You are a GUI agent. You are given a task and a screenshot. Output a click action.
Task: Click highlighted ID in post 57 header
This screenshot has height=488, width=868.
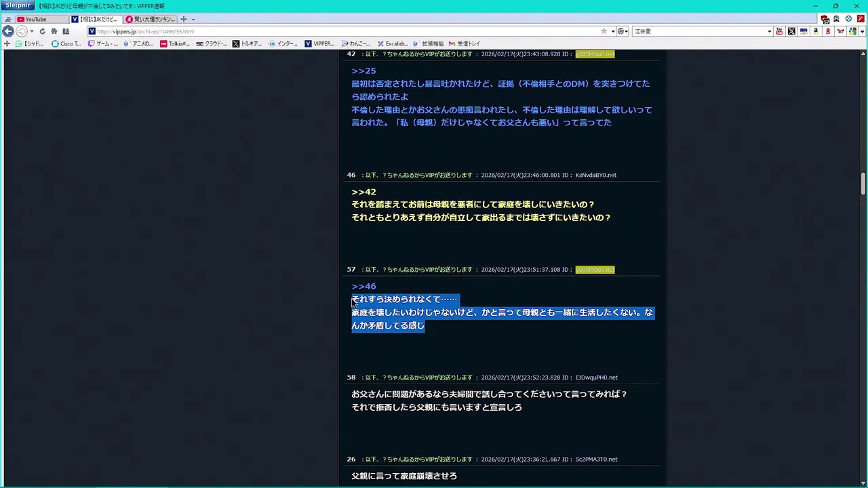pyautogui.click(x=595, y=269)
